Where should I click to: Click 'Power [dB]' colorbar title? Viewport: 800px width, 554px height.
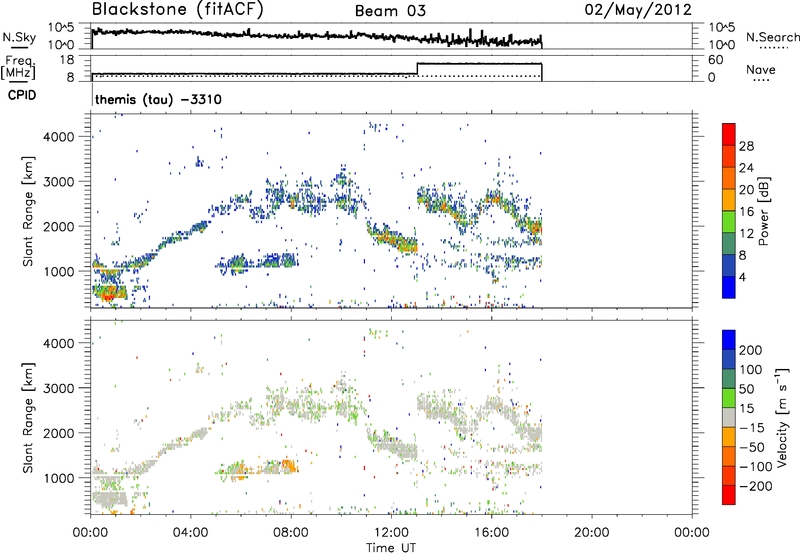click(x=764, y=211)
